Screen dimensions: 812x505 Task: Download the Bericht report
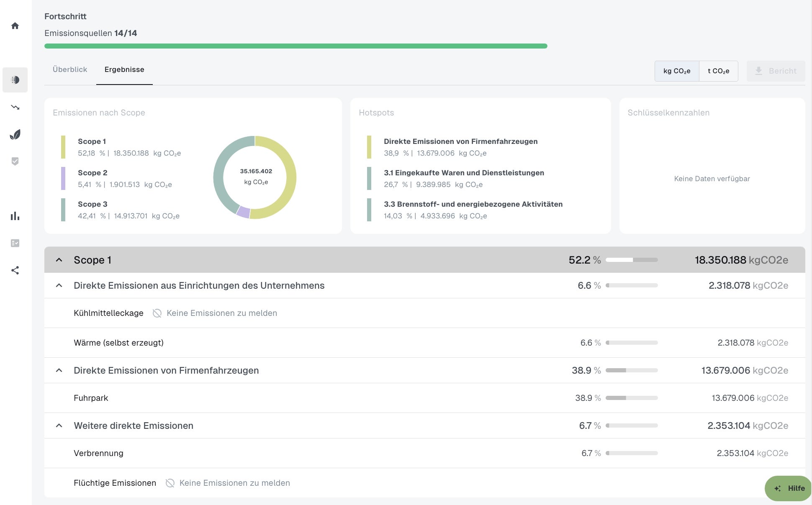[x=776, y=71]
